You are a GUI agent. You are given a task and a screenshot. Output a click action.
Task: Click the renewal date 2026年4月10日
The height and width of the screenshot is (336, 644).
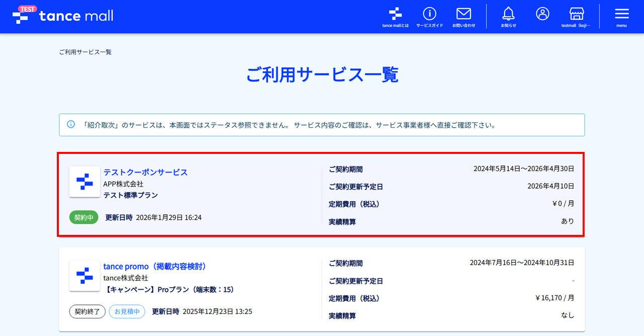pos(551,186)
